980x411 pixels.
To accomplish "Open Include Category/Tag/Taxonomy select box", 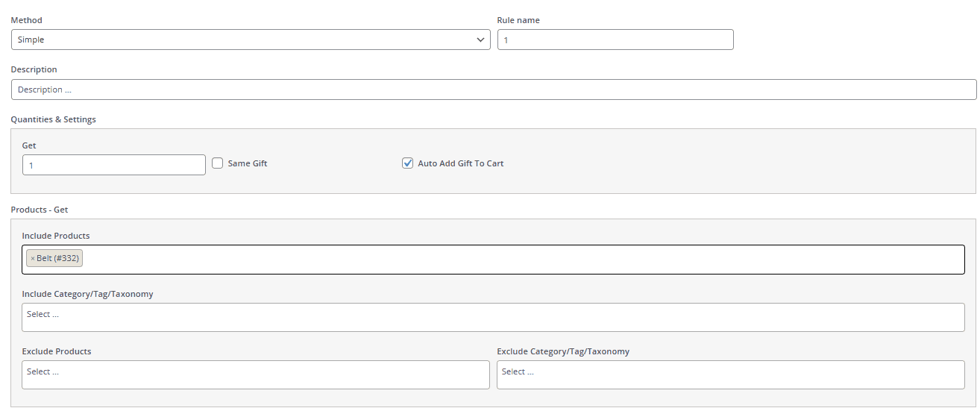I will coord(492,317).
